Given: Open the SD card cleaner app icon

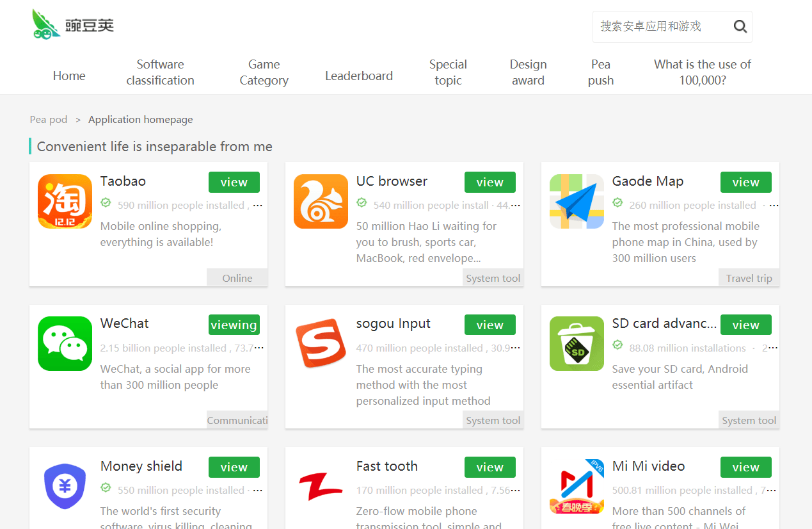Looking at the screenshot, I should point(577,343).
